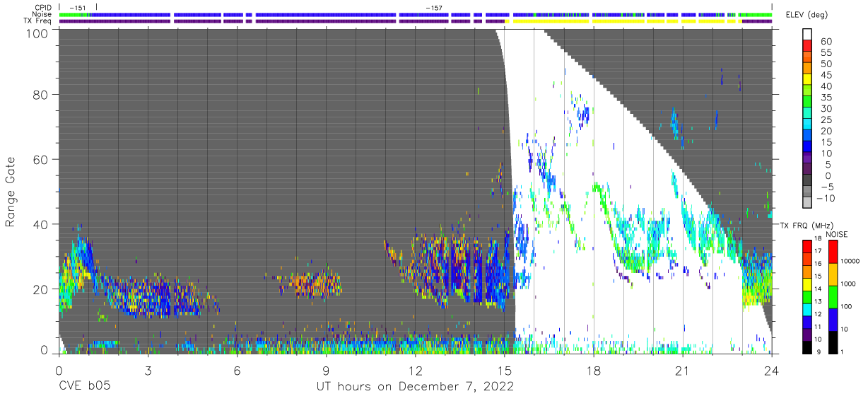Click the 'Range Gate' y-axis title
The image size is (868, 401).
tap(10, 192)
